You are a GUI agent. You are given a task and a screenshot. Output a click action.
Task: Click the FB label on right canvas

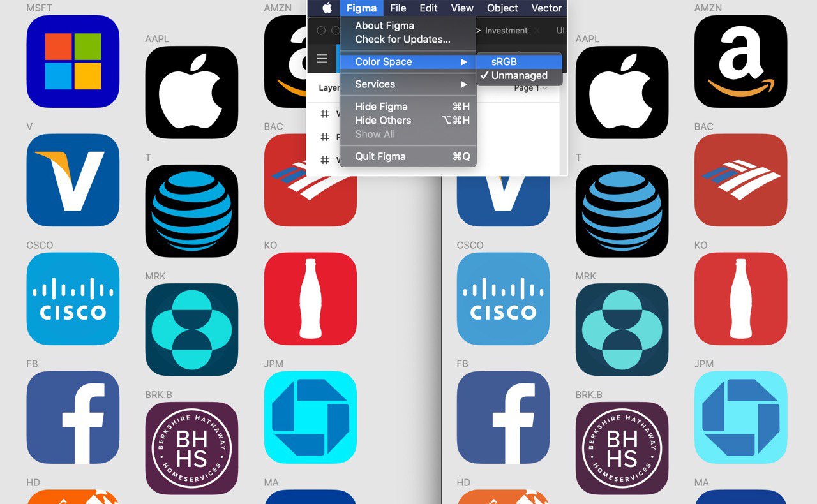click(463, 364)
